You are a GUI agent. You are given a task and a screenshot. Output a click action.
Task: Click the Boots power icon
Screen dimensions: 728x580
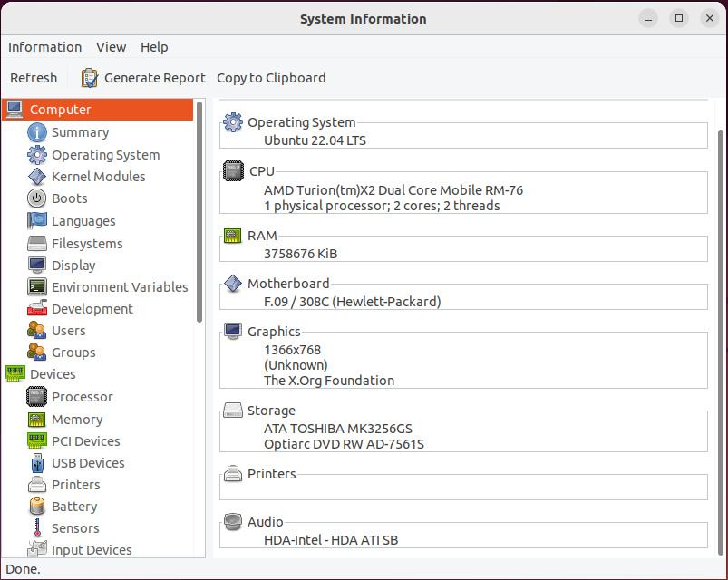[x=36, y=198]
